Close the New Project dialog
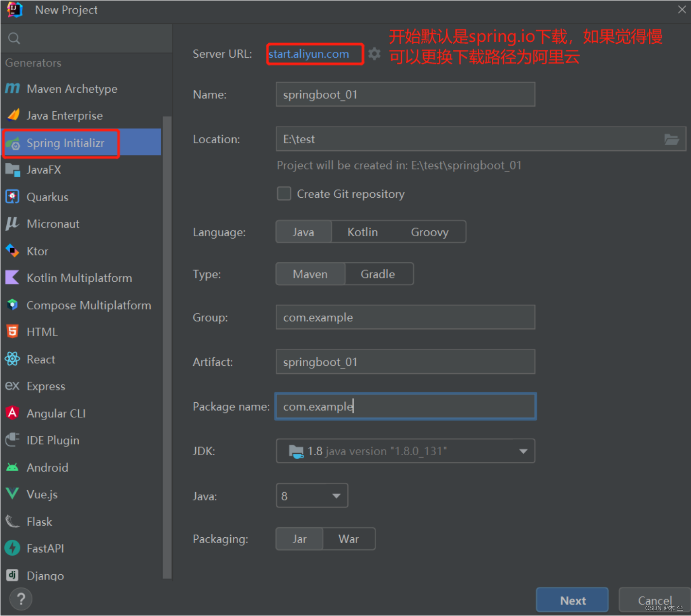Screen dimensions: 691x616 coord(682,10)
